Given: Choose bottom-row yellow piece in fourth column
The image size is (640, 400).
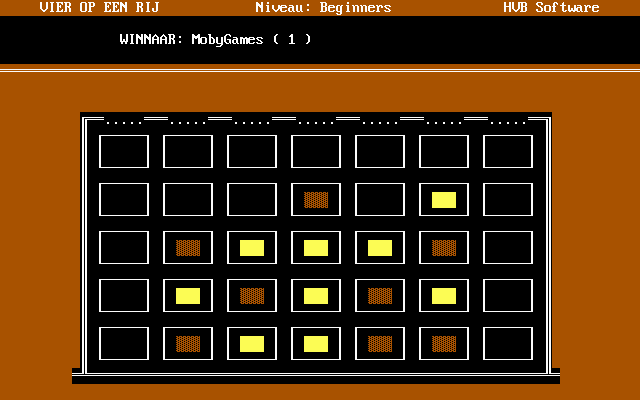Looking at the screenshot, I should click(316, 344).
